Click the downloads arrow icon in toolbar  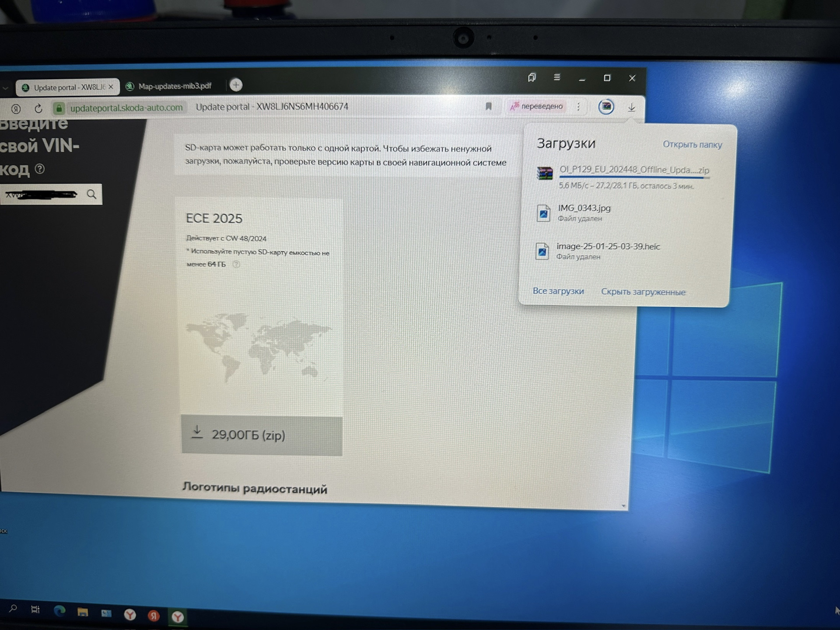click(x=631, y=108)
